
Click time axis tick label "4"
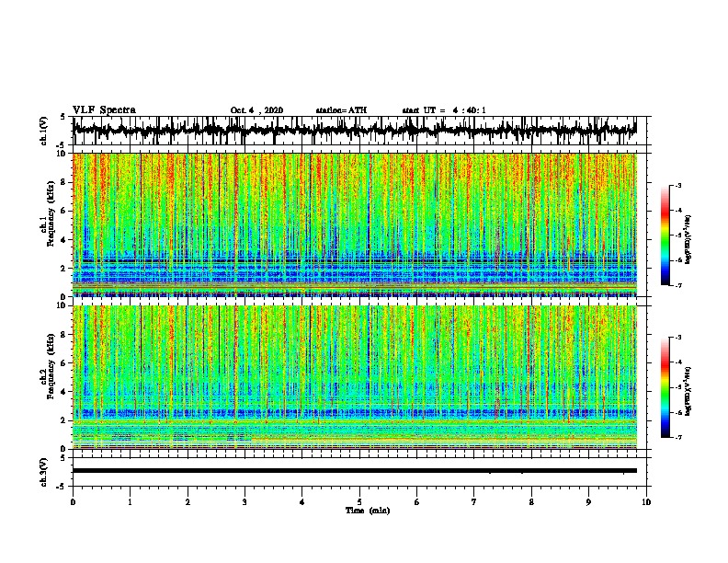(x=302, y=501)
